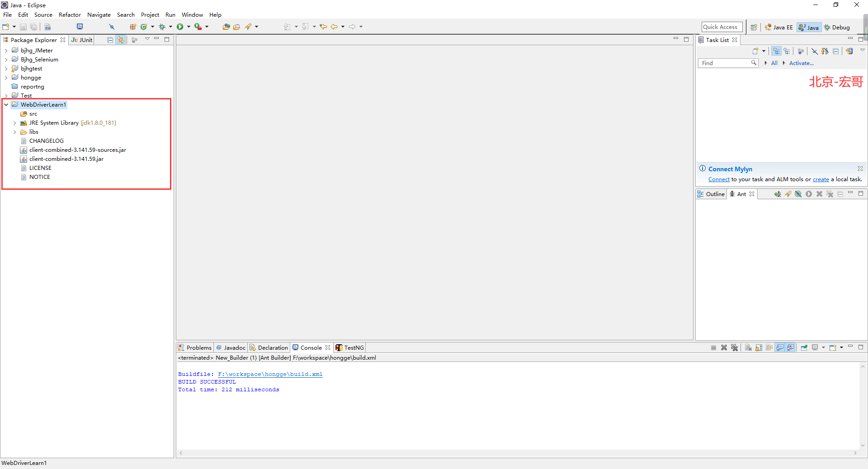This screenshot has width=868, height=469.
Task: Click Collapse All in Task List
Action: (x=835, y=51)
